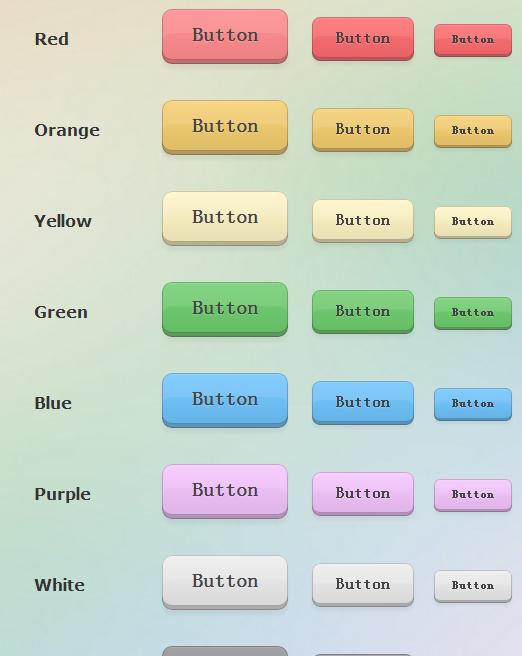This screenshot has height=656, width=522.
Task: Click the large purple Button
Action: point(225,491)
